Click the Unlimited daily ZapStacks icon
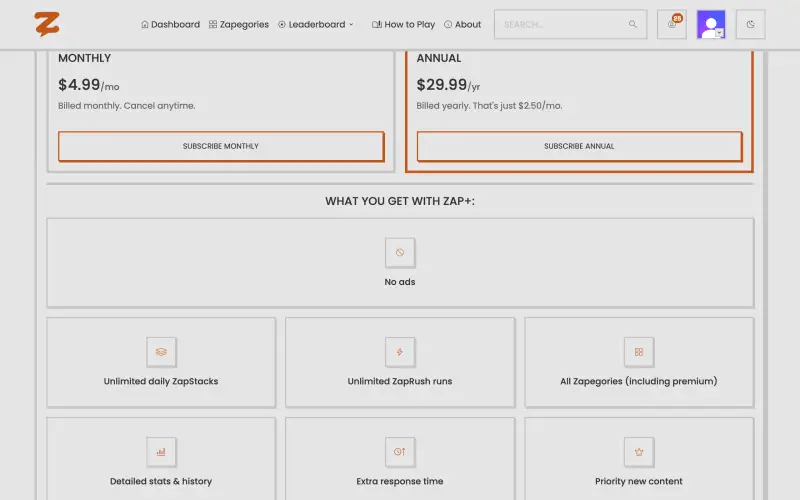 [161, 352]
